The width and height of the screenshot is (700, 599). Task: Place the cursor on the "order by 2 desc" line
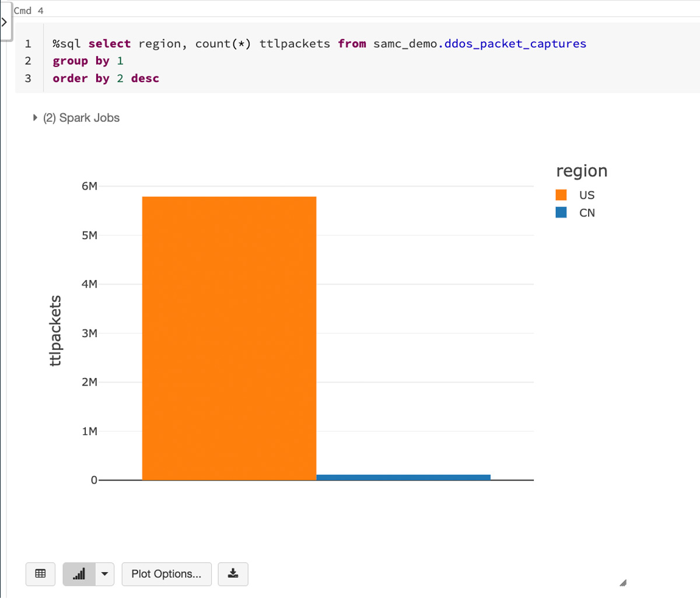(106, 79)
